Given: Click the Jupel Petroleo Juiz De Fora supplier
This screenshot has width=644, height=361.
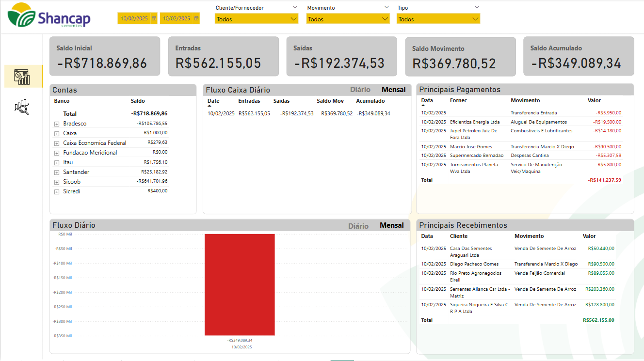Looking at the screenshot, I should point(474,134).
